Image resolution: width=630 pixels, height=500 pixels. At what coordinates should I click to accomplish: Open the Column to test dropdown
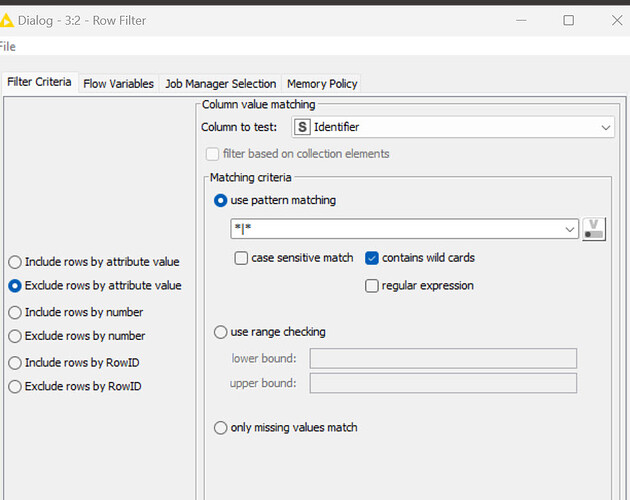tap(453, 127)
